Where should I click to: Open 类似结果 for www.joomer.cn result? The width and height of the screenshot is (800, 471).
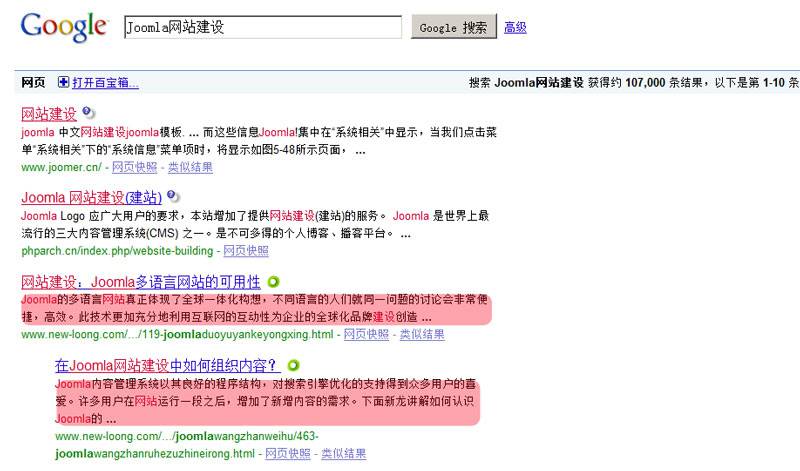point(190,167)
